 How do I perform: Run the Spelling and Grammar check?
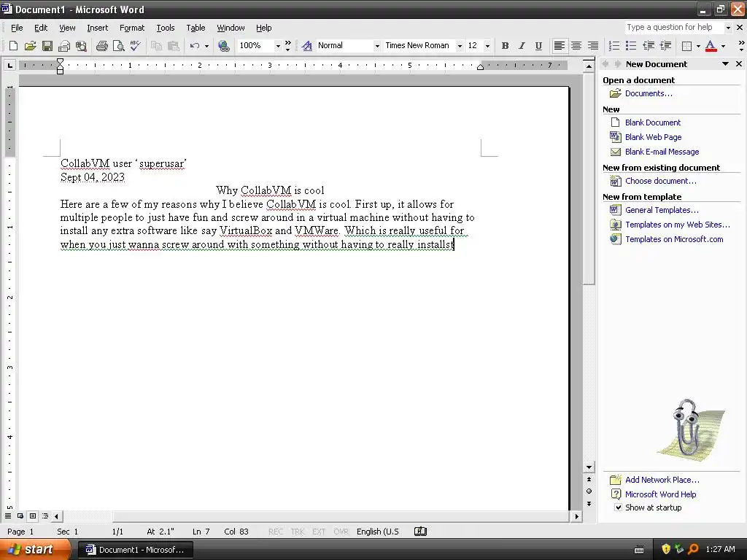135,46
